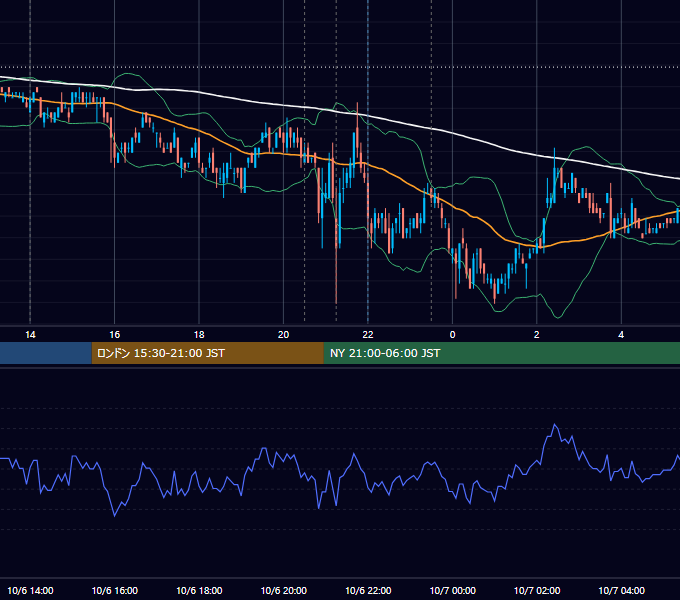Click the London 15:30-21:00 JST session bar
Image resolution: width=680 pixels, height=600 pixels.
click(x=207, y=353)
